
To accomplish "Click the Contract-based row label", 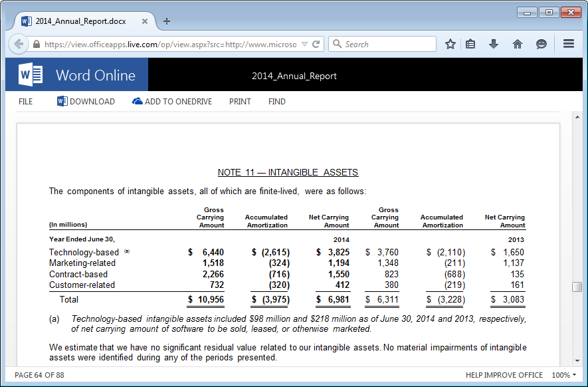I will pos(78,274).
